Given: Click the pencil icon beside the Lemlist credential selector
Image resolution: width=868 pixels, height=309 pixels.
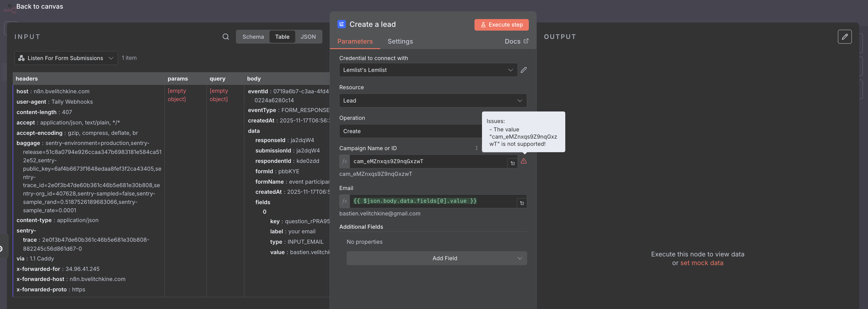Looking at the screenshot, I should [x=524, y=70].
